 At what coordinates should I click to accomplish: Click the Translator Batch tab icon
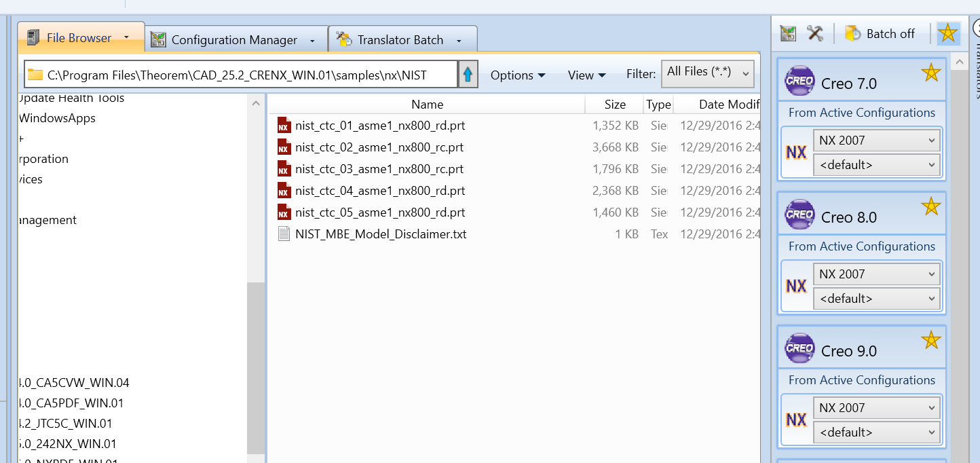coord(344,39)
